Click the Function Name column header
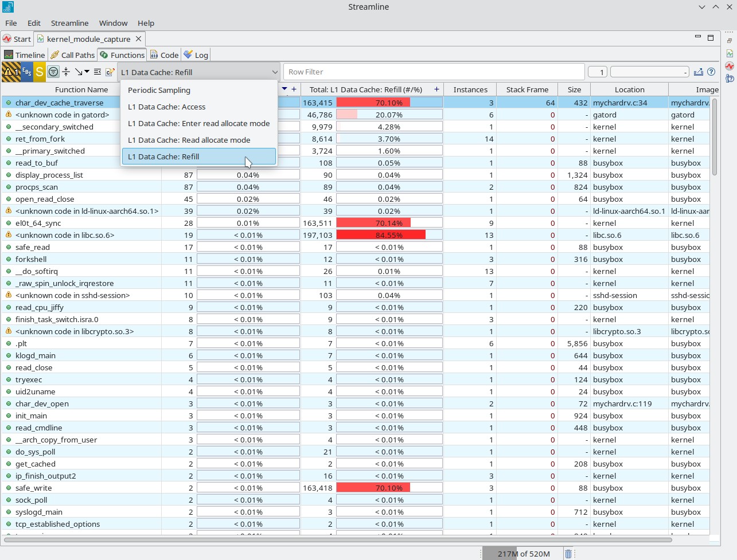The width and height of the screenshot is (737, 560). 81,89
